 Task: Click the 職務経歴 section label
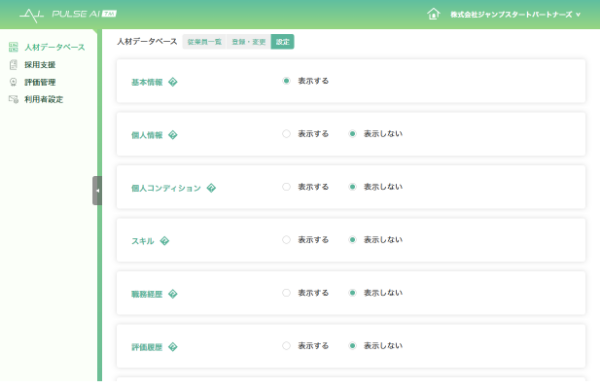tap(147, 294)
